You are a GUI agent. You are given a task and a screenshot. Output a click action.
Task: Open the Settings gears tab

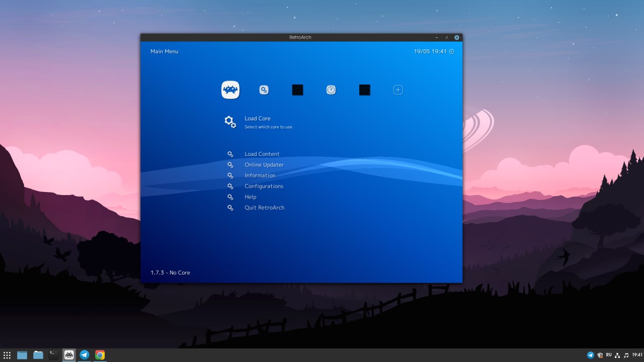[264, 90]
